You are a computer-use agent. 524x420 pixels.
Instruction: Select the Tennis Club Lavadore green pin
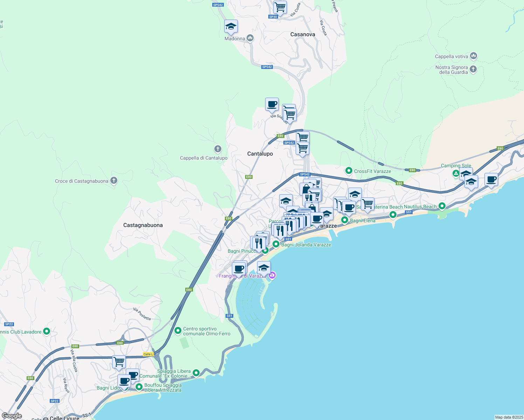click(47, 331)
